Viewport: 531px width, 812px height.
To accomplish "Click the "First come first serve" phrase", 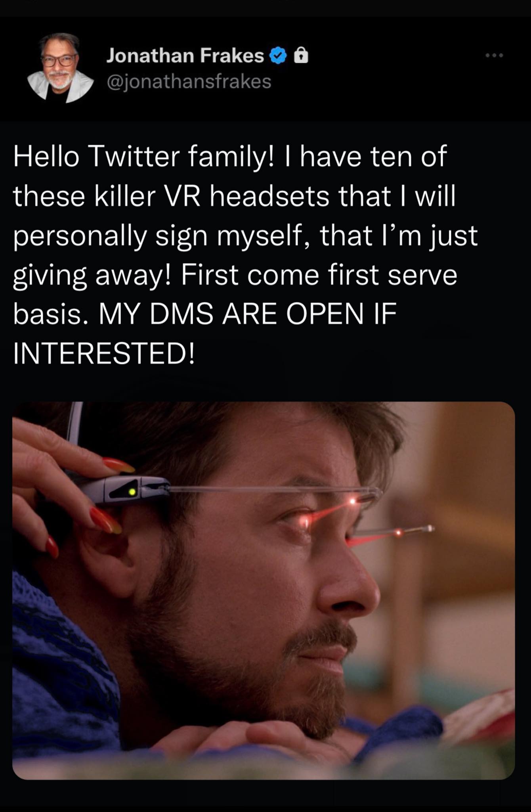I will [x=319, y=275].
